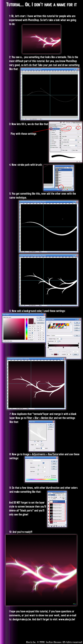The width and height of the screenshot is (83, 644).
Task: Click the Distance slider in Motion Blur
Action: [x=34, y=450]
